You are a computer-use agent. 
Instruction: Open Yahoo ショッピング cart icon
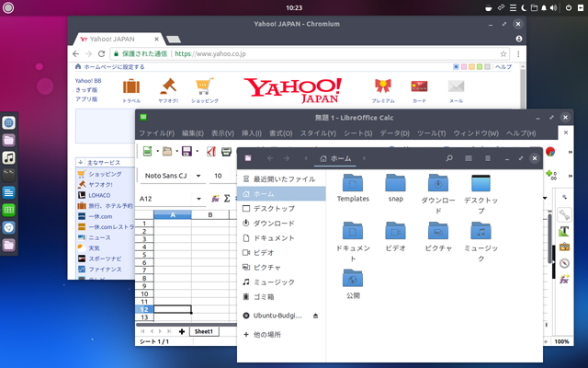(204, 86)
